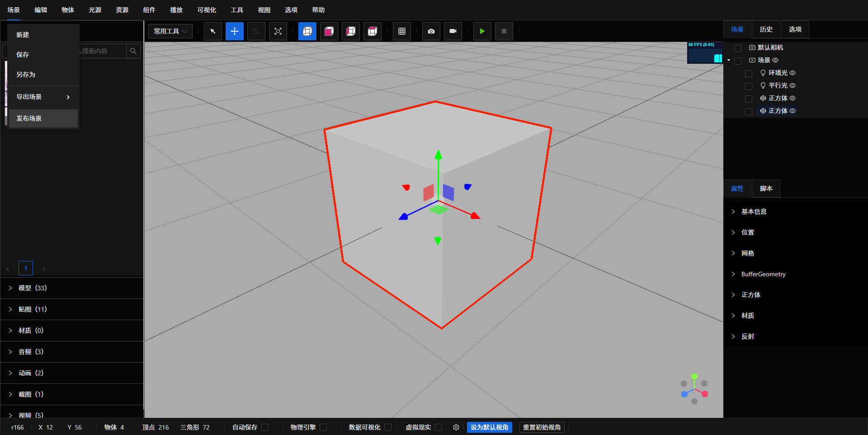Switch to the 脚本 tab
This screenshot has height=435, width=868.
tap(766, 189)
